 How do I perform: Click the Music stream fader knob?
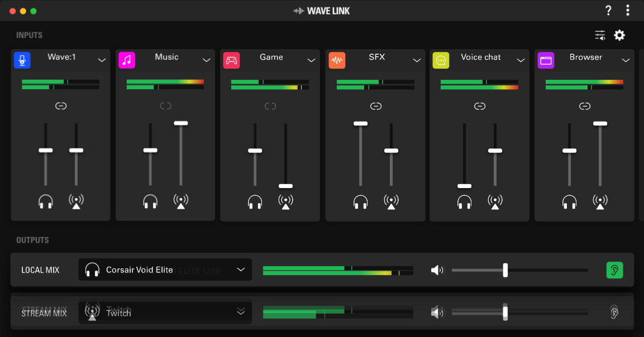click(x=181, y=123)
